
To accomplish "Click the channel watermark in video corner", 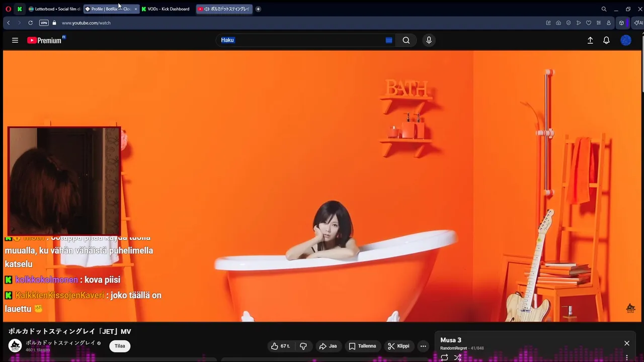I will click(x=630, y=308).
